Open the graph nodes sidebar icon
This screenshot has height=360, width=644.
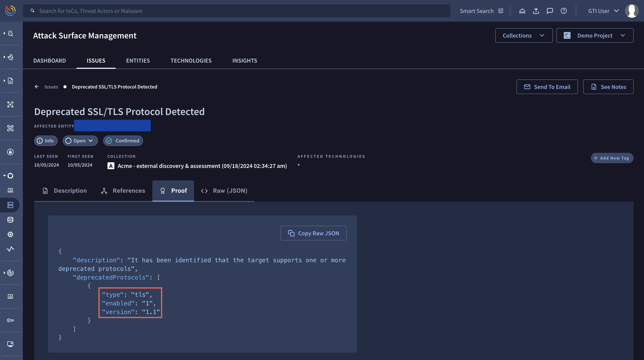[x=10, y=104]
